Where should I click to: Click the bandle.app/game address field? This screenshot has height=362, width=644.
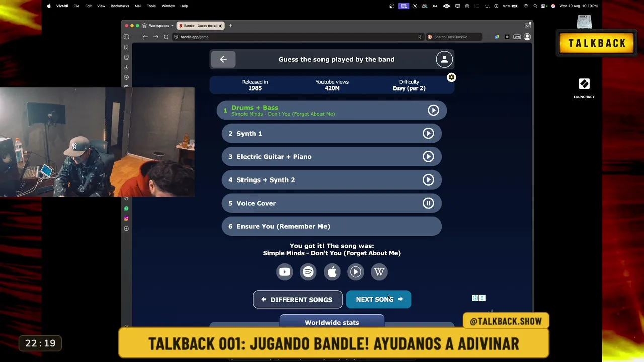pos(297,37)
